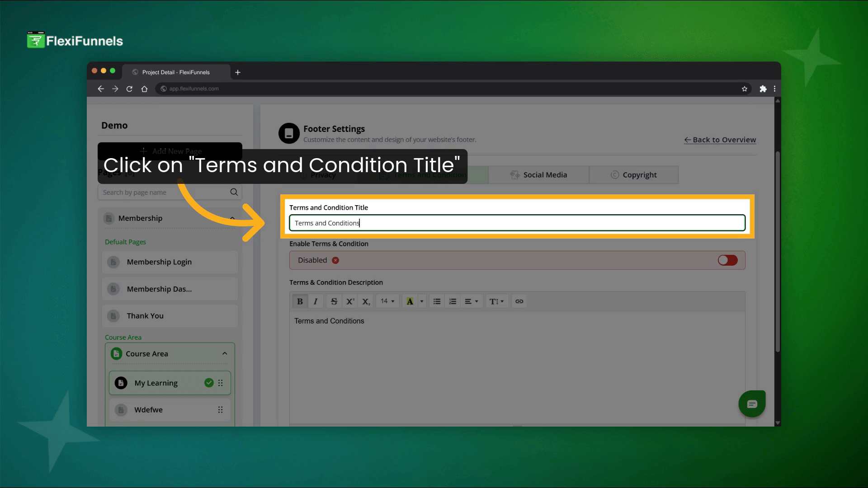Viewport: 868px width, 488px height.
Task: Toggle italic formatting in editor toolbar
Action: click(x=316, y=301)
